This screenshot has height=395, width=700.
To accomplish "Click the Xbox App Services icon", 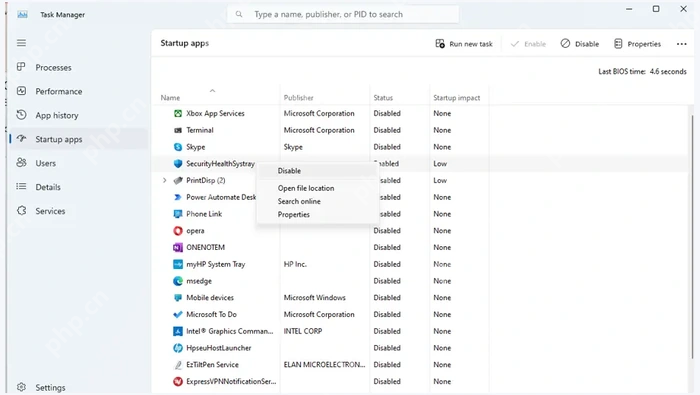I will pos(178,113).
